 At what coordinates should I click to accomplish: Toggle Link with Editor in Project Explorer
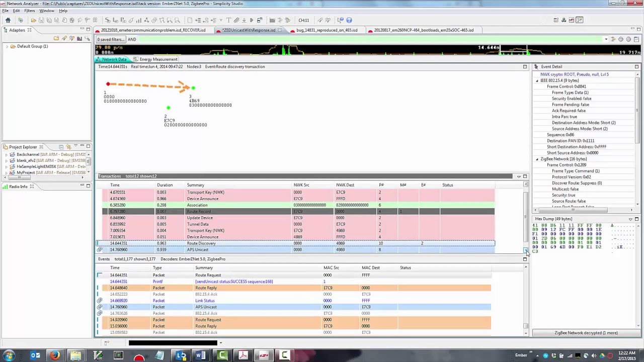pyautogui.click(x=68, y=147)
